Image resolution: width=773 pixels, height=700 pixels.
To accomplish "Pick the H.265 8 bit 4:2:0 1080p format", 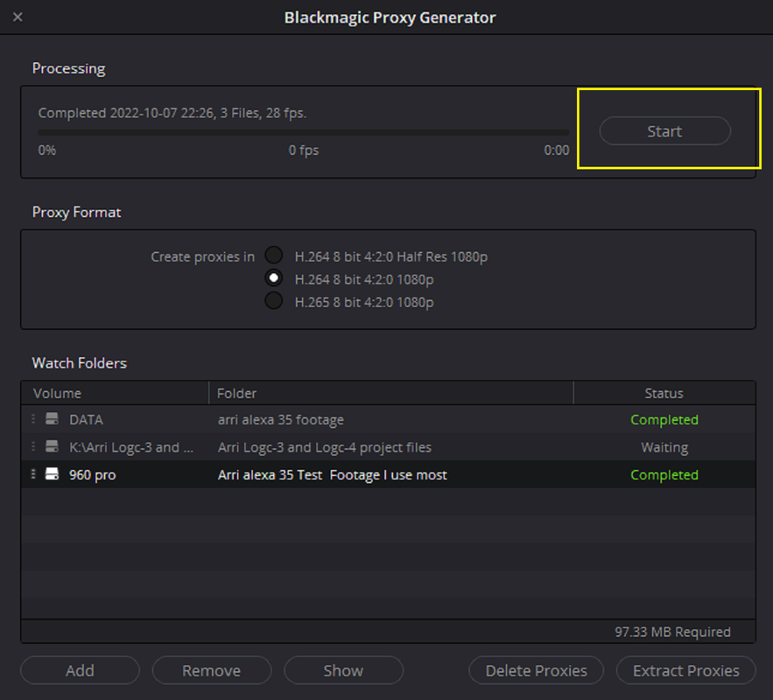I will (274, 300).
